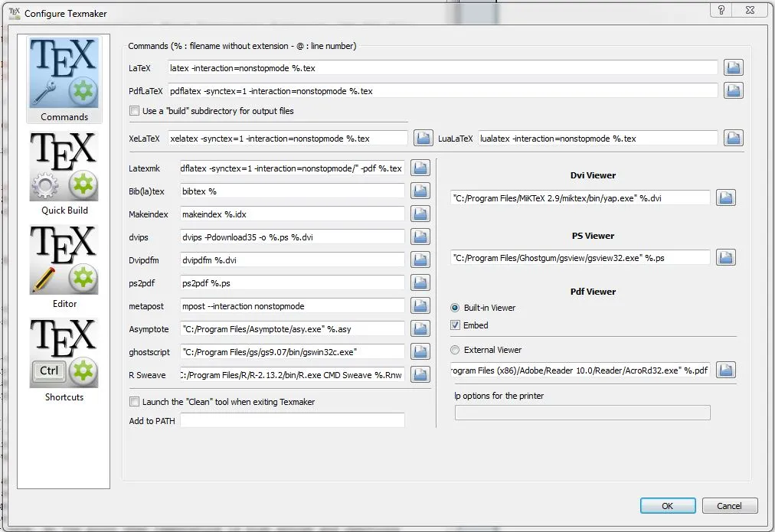Screen dimensions: 775x532
Task: Click the lp options for the printer field
Action: (x=582, y=413)
